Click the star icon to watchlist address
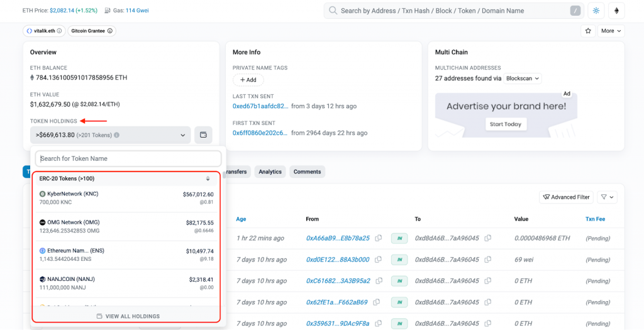 point(588,31)
